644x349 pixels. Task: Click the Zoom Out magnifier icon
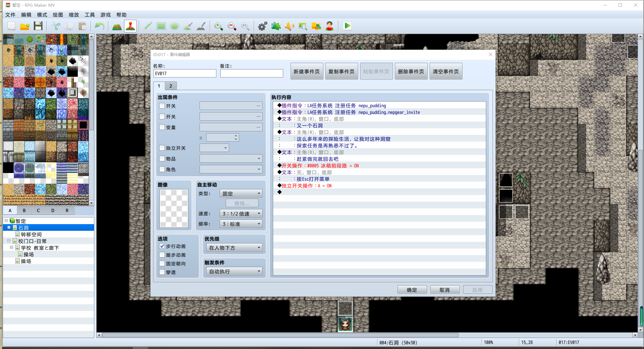(232, 26)
